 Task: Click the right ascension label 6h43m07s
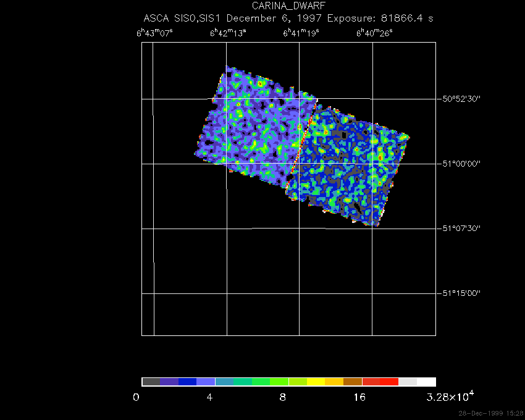(154, 33)
